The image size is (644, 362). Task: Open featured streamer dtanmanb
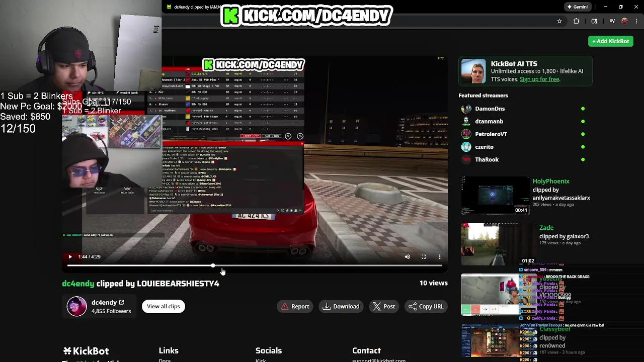[489, 121]
